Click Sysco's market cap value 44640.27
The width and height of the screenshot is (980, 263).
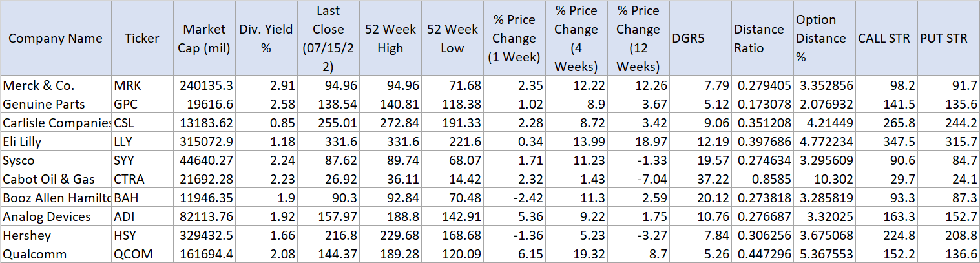204,160
